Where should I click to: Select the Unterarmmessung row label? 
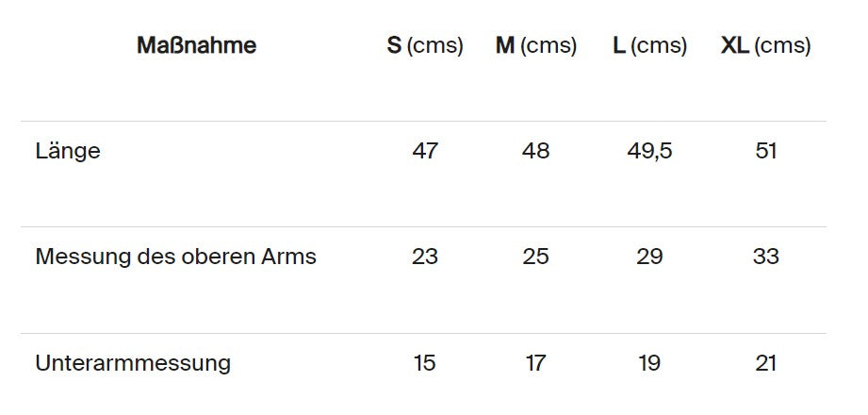pos(133,363)
